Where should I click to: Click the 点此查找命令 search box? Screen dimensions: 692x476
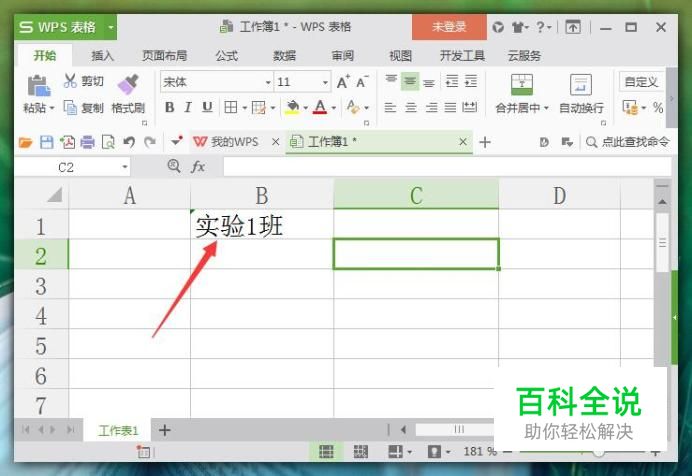pyautogui.click(x=627, y=142)
